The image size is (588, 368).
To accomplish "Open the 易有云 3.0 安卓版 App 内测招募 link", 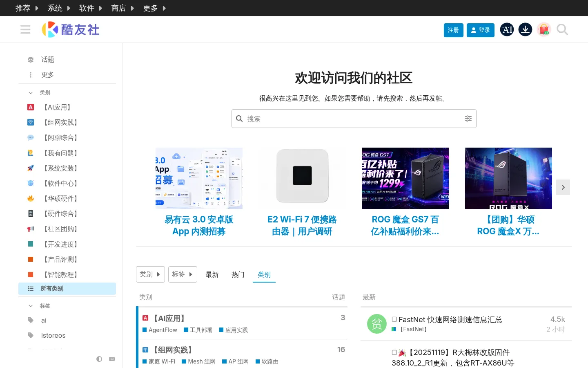I will (x=199, y=226).
